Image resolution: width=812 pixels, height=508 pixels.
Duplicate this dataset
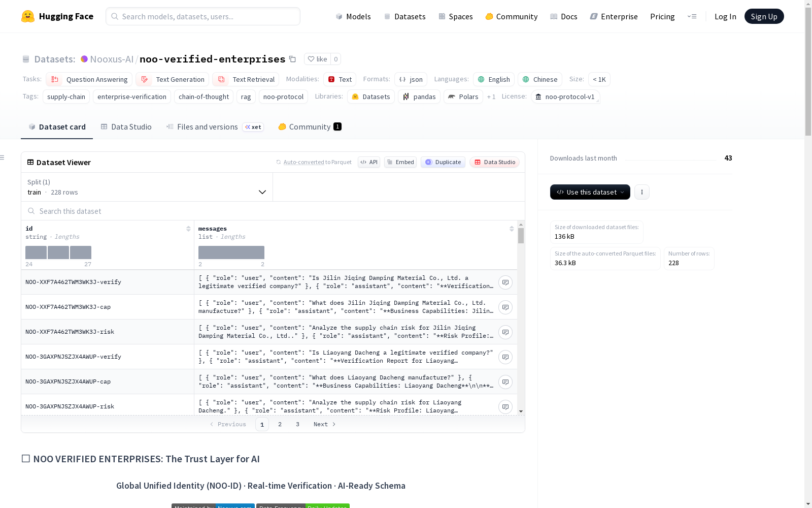[443, 162]
